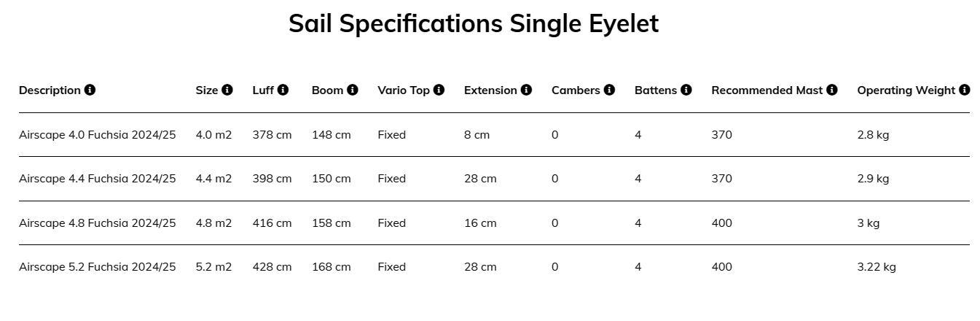Open Operating Weight info icon
The height and width of the screenshot is (321, 980).
tap(965, 90)
